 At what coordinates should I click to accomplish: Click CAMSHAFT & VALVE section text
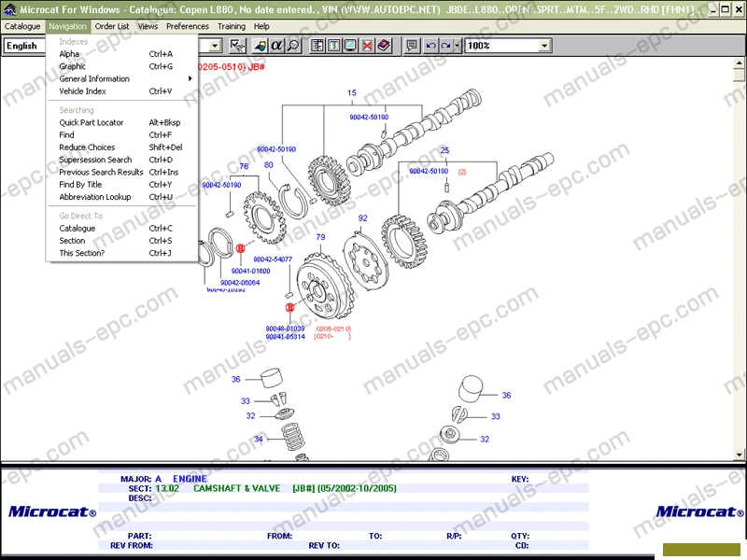coord(237,488)
